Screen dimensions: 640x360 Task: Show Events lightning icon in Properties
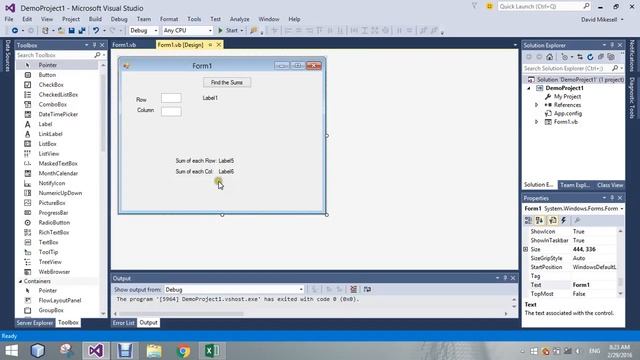click(x=564, y=220)
